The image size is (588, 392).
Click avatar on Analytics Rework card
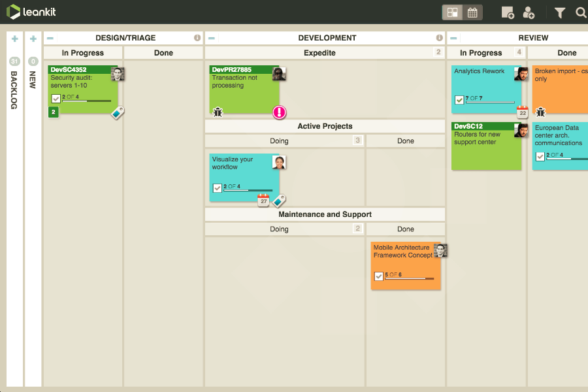pyautogui.click(x=521, y=74)
